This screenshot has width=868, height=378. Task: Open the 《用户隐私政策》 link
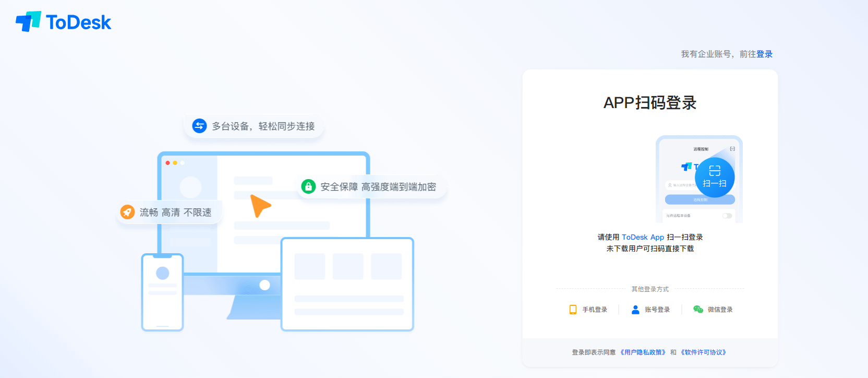[x=643, y=352]
